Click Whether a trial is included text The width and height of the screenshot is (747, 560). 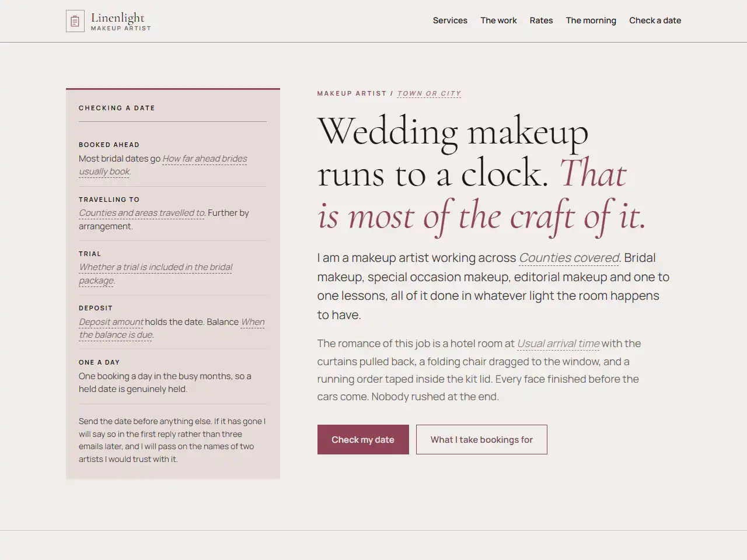155,274
